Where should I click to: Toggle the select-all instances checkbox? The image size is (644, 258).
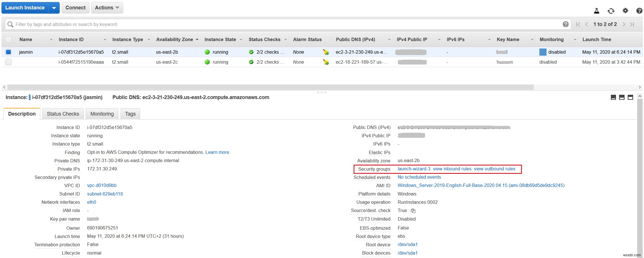9,39
